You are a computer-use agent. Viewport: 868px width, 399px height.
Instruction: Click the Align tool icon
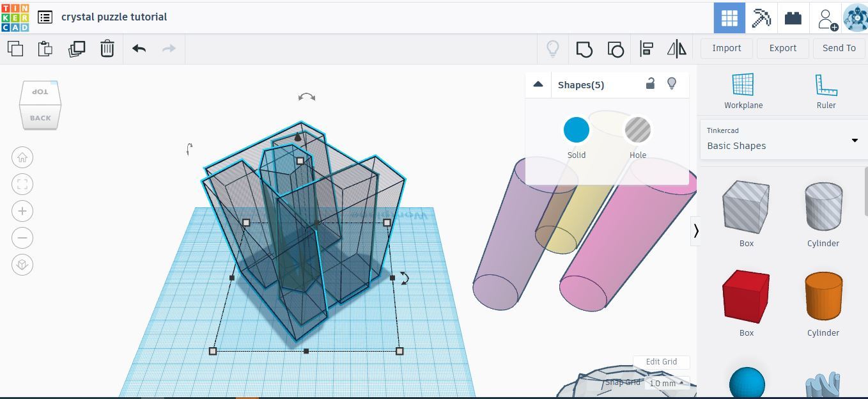tap(646, 49)
